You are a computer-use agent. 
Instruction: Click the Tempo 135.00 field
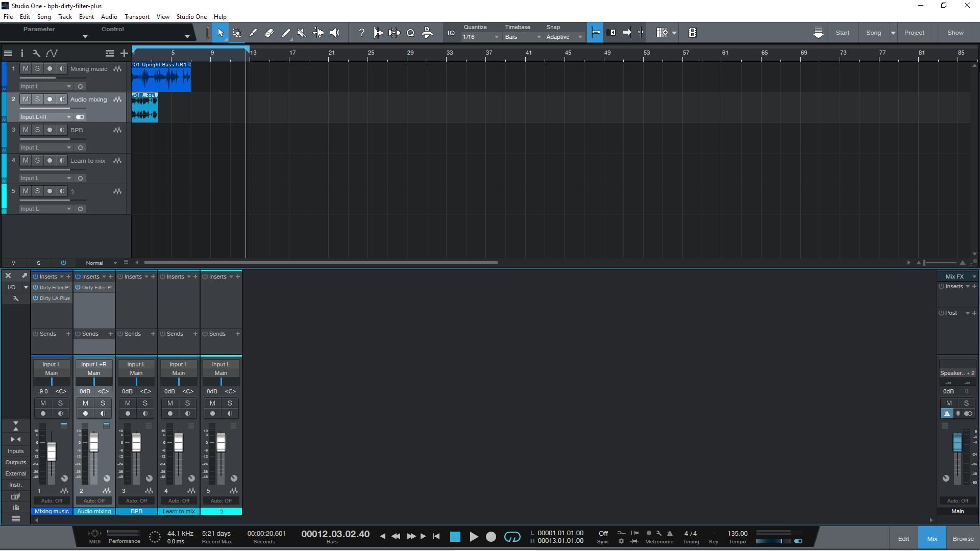click(x=737, y=534)
